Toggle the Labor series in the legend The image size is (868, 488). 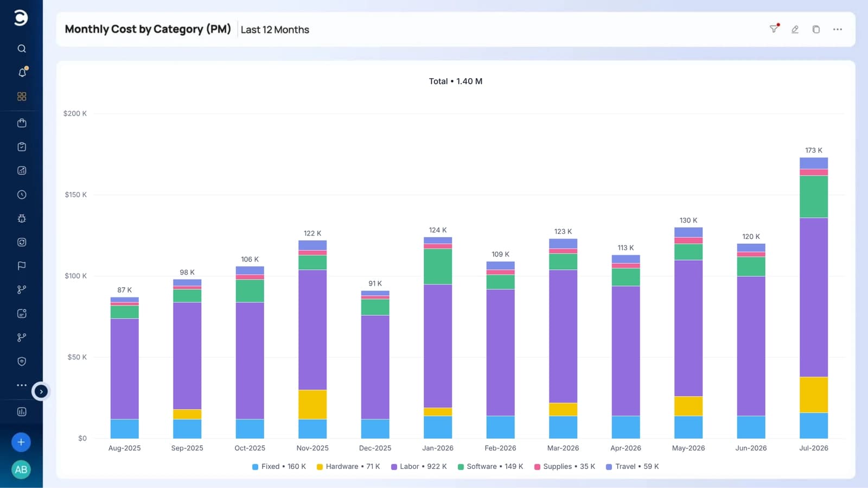pyautogui.click(x=419, y=466)
